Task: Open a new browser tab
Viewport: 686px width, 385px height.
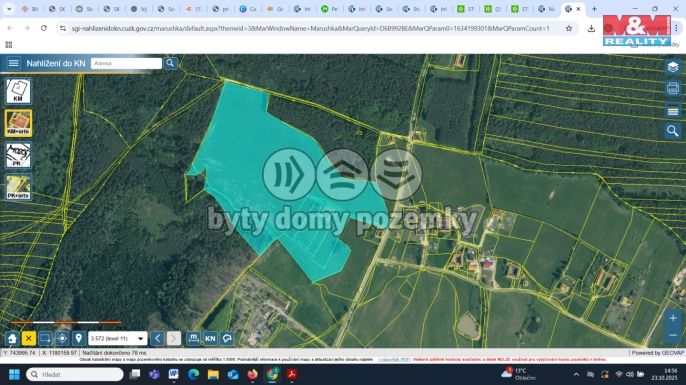Action: [x=594, y=9]
